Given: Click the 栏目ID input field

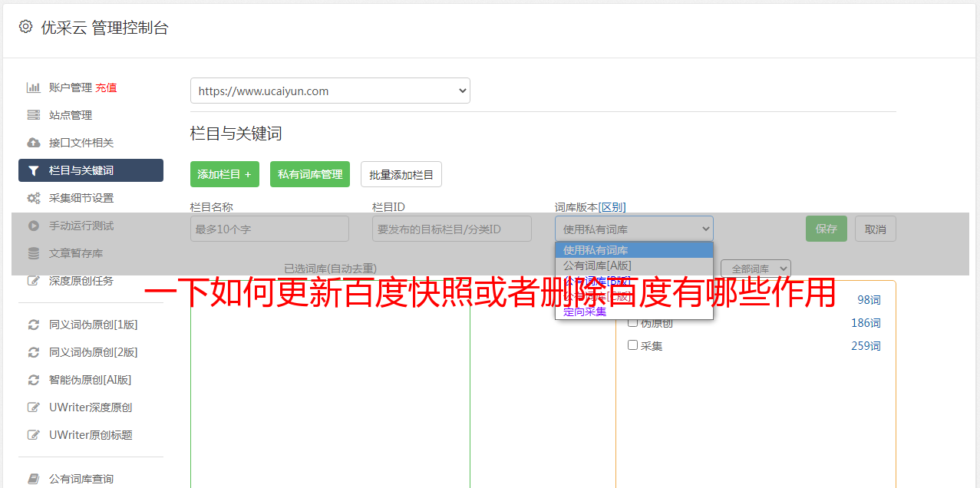Looking at the screenshot, I should [x=452, y=229].
